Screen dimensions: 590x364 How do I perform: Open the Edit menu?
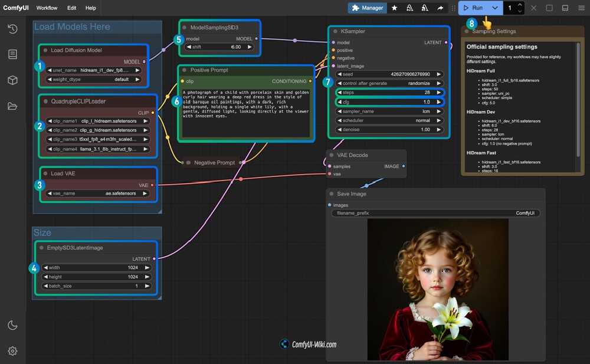click(x=71, y=8)
